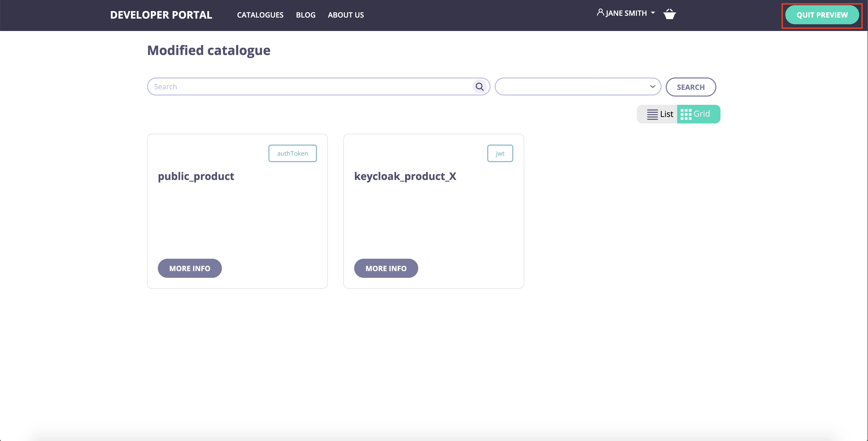Click the list view lines icon
868x441 pixels.
point(652,114)
